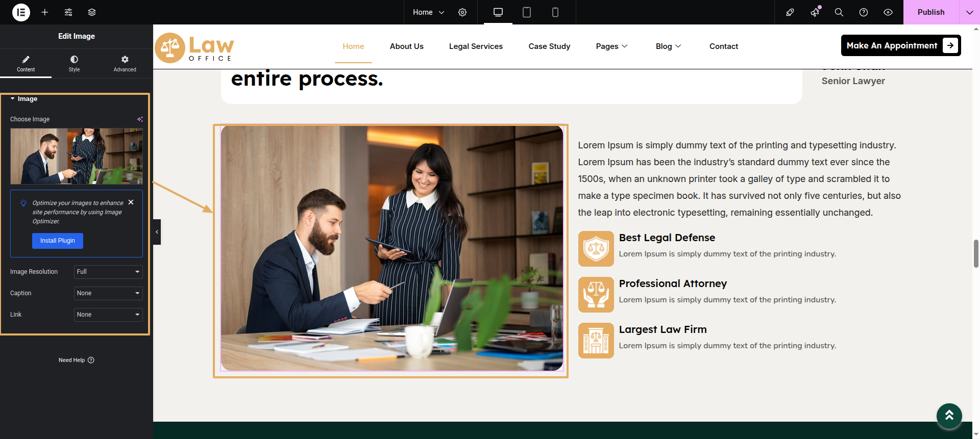Click the page vertical scrollbar thumb
980x439 pixels.
click(976, 253)
